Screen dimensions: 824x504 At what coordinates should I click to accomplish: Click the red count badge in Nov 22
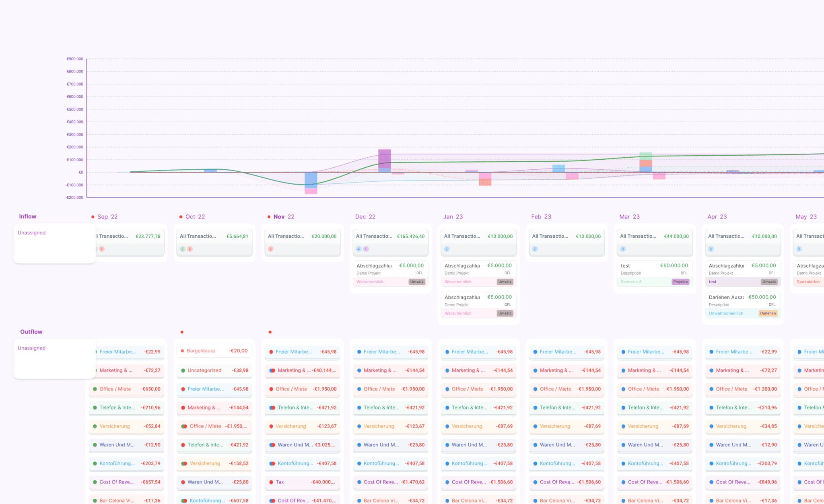click(270, 249)
